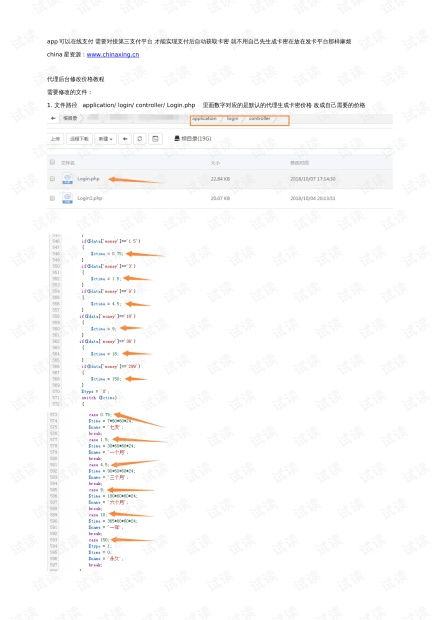Click the Login.php file icon
This screenshot has height=620, width=440.
(x=67, y=179)
